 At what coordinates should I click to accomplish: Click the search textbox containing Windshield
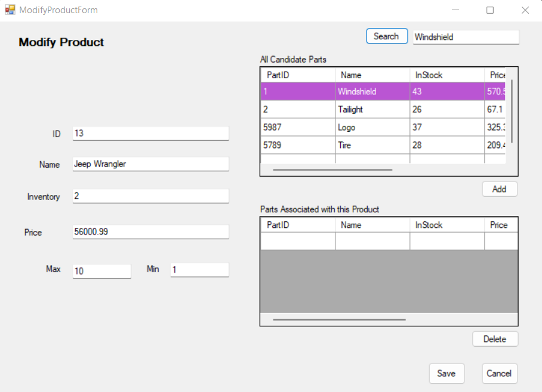click(x=466, y=37)
